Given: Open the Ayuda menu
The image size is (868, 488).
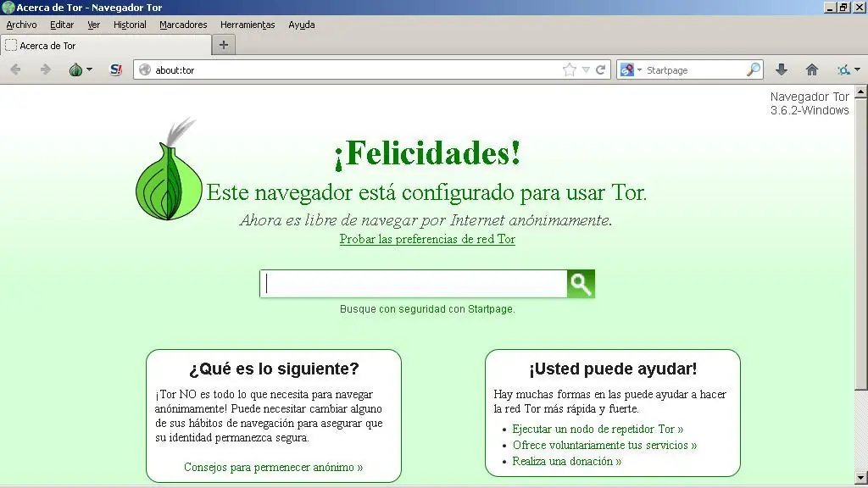Looking at the screenshot, I should point(302,25).
